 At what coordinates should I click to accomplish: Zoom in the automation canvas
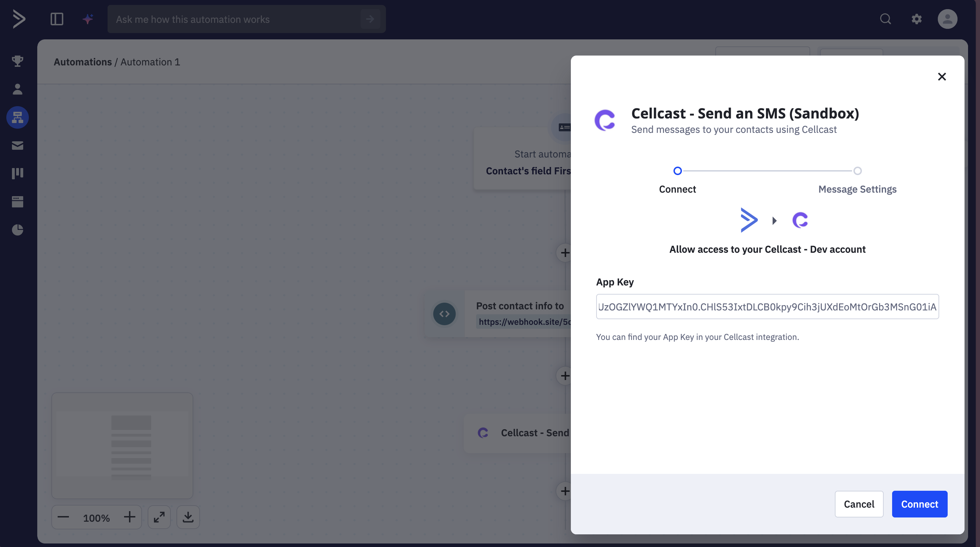pyautogui.click(x=129, y=517)
